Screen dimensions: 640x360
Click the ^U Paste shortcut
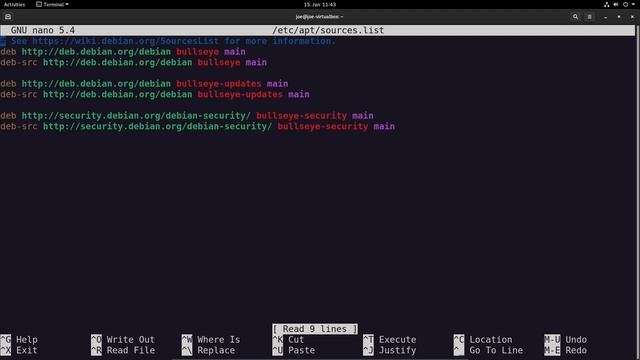click(293, 350)
